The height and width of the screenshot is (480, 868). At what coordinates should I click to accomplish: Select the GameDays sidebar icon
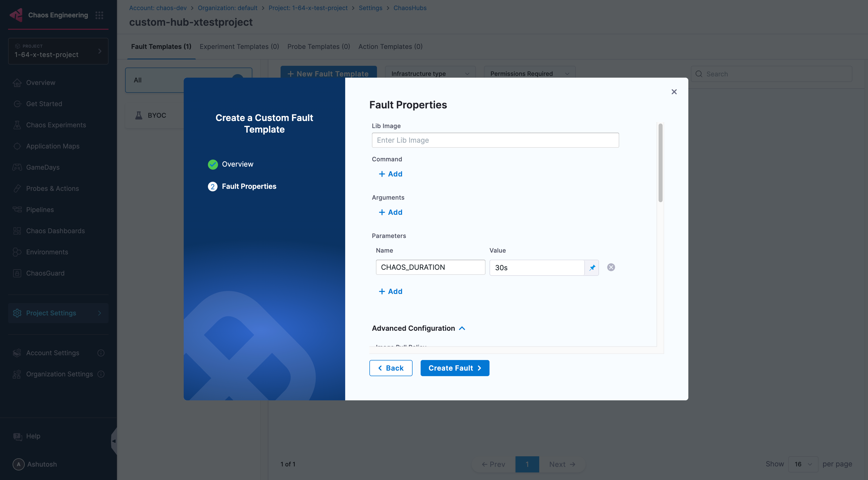click(x=17, y=167)
